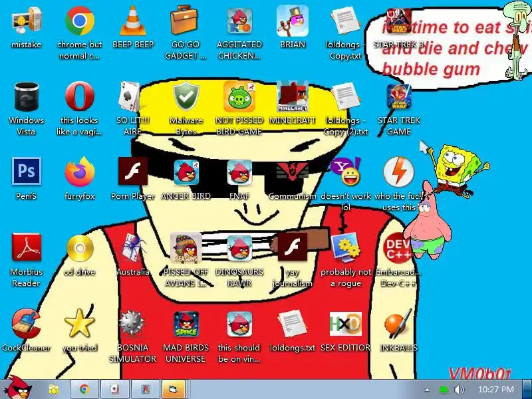Launch 'chrome but normal' Chrome shortcut
The height and width of the screenshot is (399, 532).
click(x=79, y=21)
